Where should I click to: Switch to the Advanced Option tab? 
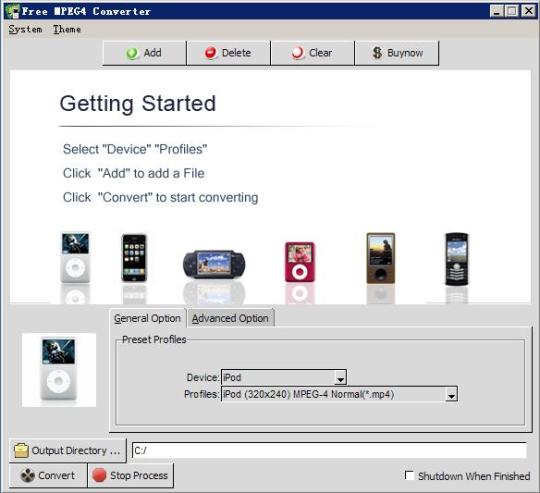coord(230,318)
